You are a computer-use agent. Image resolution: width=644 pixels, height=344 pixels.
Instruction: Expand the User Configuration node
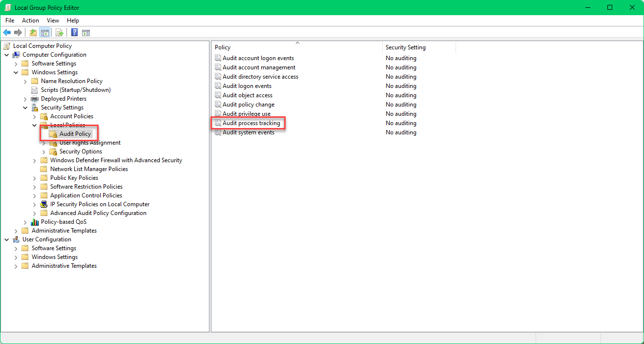[7, 239]
